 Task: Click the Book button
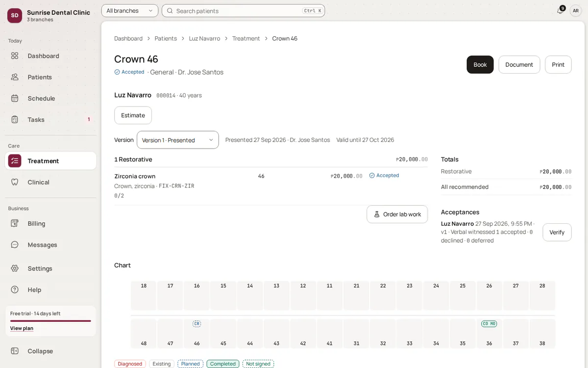pyautogui.click(x=480, y=65)
